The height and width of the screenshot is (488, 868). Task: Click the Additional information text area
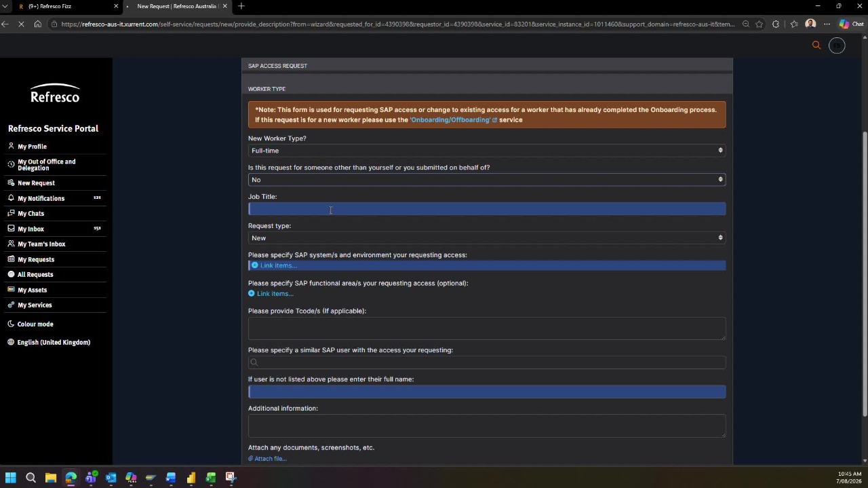point(487,426)
